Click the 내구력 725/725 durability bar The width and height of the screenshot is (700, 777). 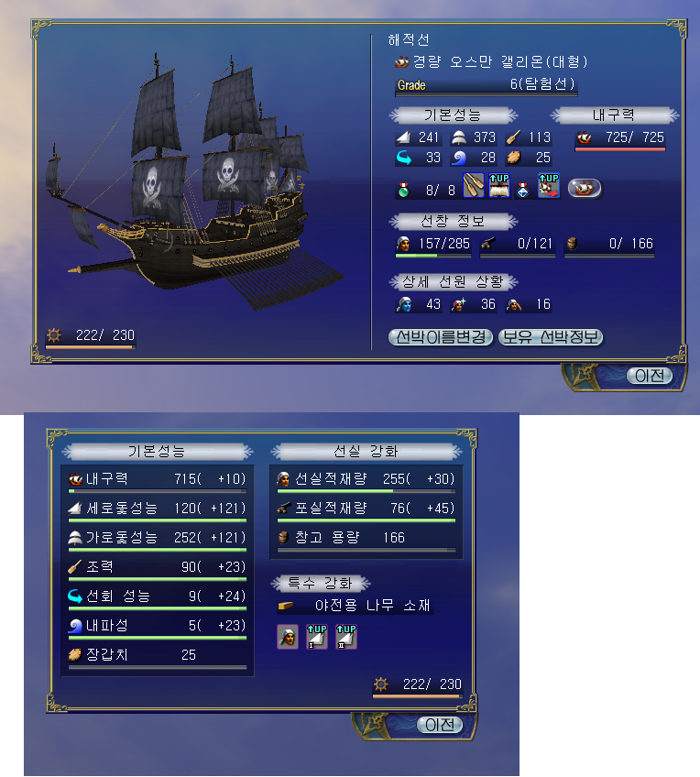(x=620, y=139)
